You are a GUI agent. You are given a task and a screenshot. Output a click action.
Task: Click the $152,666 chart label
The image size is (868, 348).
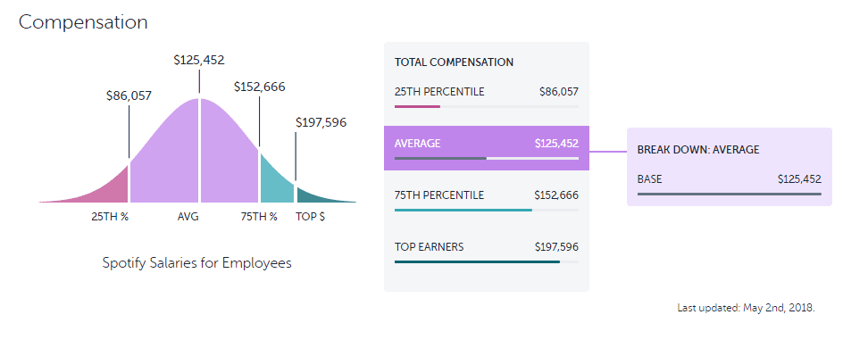click(260, 87)
